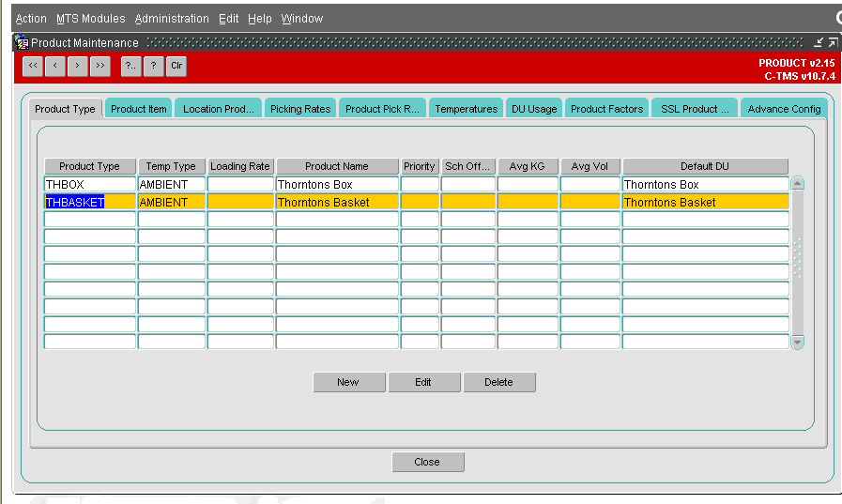
Task: Open the Advance Config tab
Action: click(x=784, y=109)
